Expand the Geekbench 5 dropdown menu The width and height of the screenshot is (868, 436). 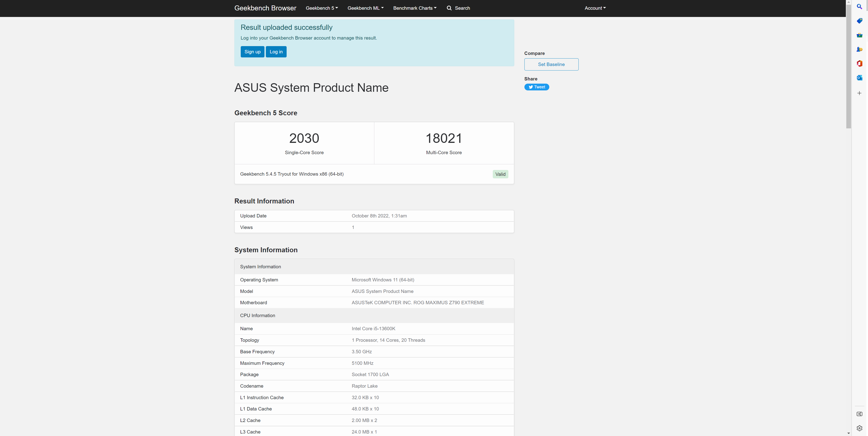click(321, 8)
